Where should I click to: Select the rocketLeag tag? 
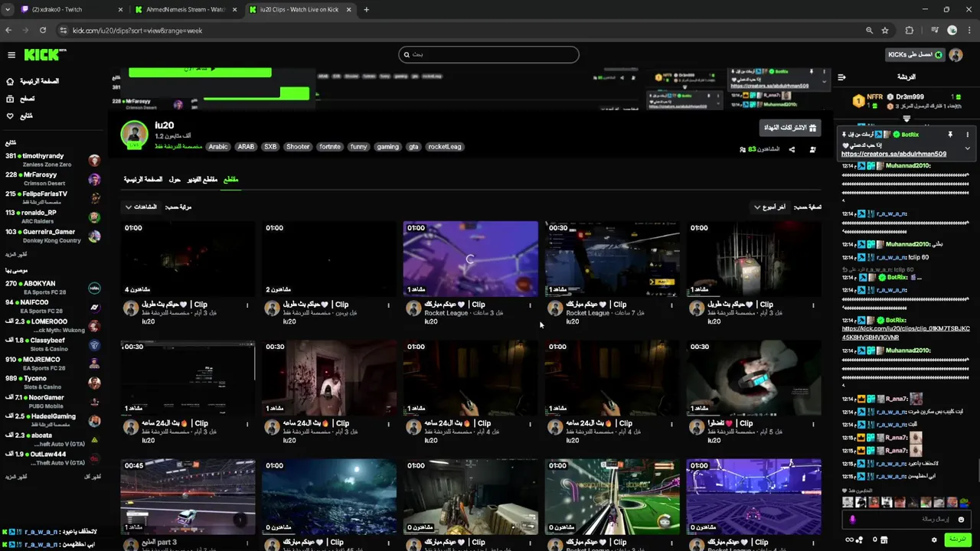tap(444, 147)
